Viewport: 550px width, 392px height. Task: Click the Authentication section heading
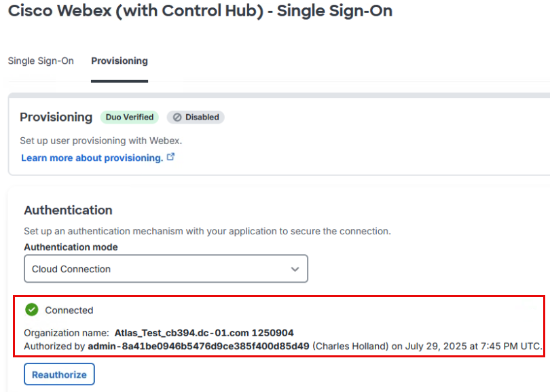68,210
